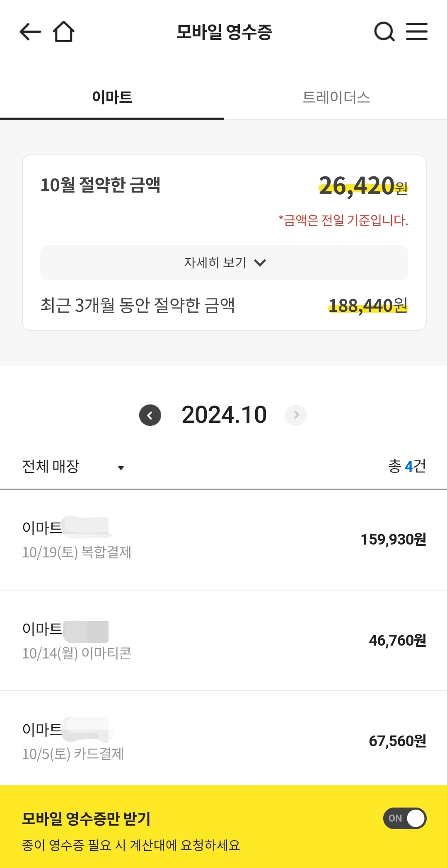Tap the 159,930원 receipt amount
447x868 pixels.
click(393, 540)
